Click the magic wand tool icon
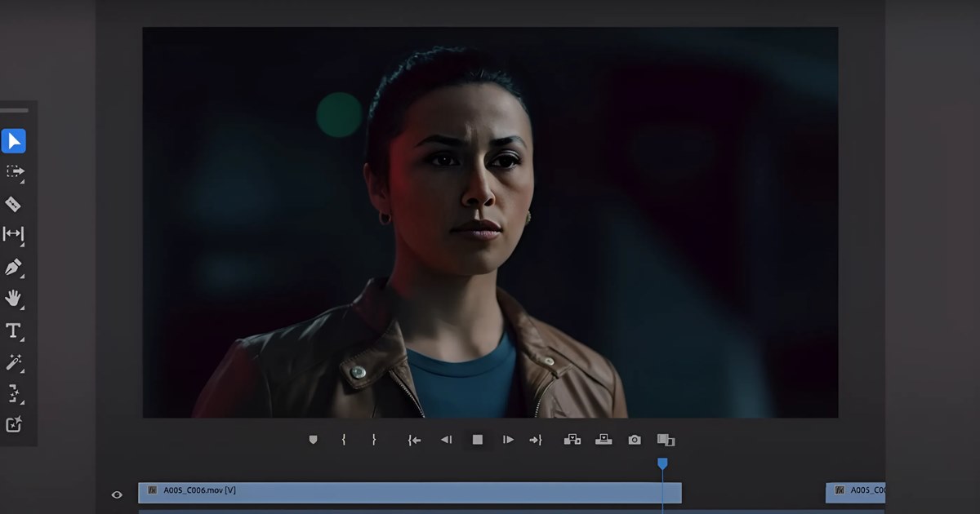This screenshot has height=514, width=980. click(x=13, y=362)
